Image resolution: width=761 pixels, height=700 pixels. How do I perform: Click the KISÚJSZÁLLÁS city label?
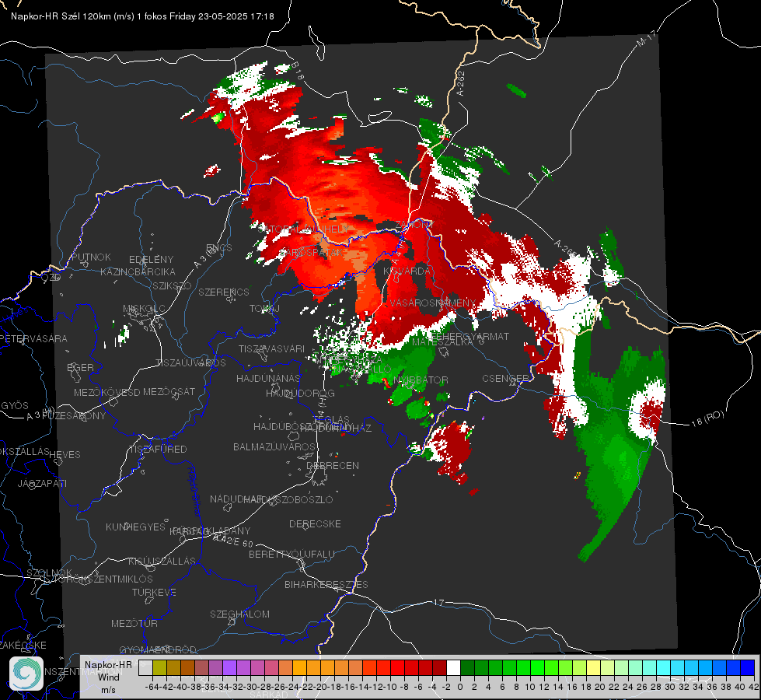tap(162, 561)
